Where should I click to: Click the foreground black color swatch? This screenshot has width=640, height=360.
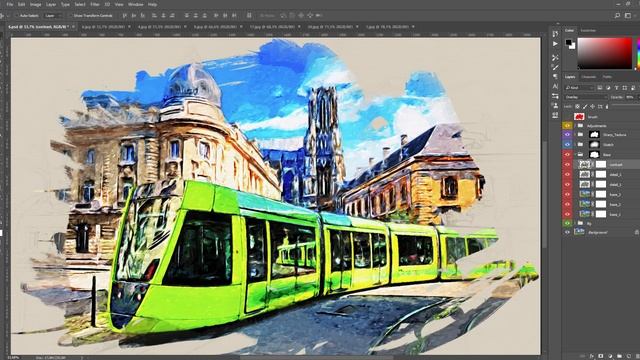click(x=569, y=42)
